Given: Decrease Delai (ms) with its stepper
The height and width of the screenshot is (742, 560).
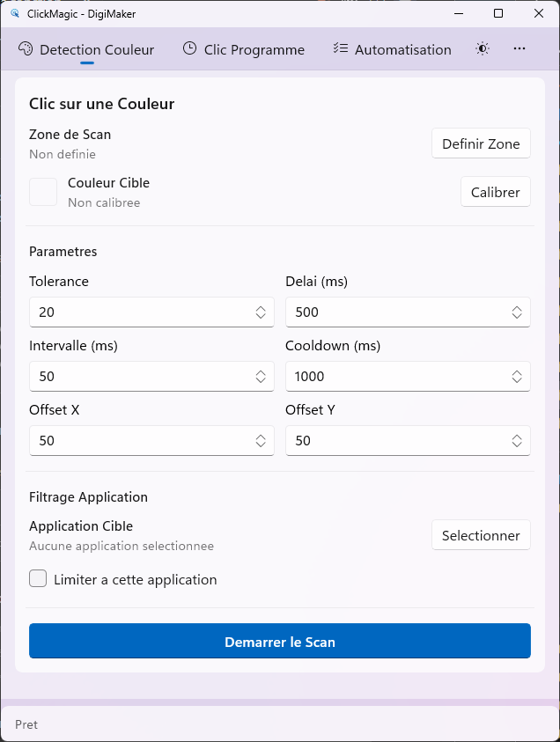Looking at the screenshot, I should coord(517,316).
